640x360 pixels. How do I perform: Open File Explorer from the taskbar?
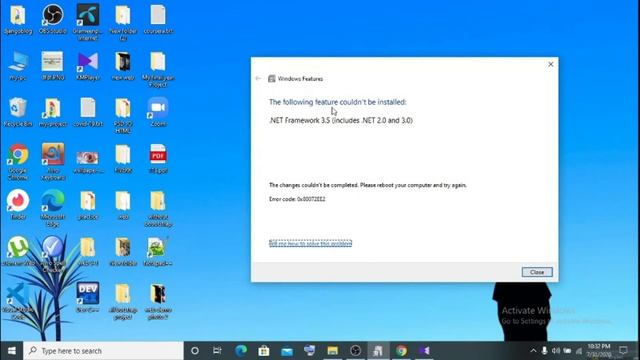[x=333, y=351]
